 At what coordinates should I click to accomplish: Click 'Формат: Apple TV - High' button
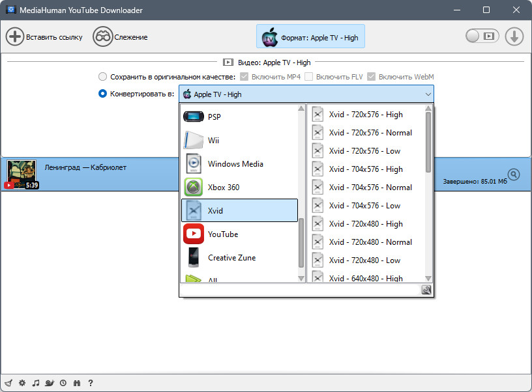tap(310, 36)
